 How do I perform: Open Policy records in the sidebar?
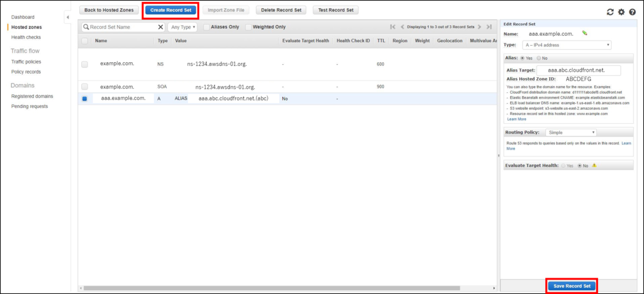[x=26, y=72]
